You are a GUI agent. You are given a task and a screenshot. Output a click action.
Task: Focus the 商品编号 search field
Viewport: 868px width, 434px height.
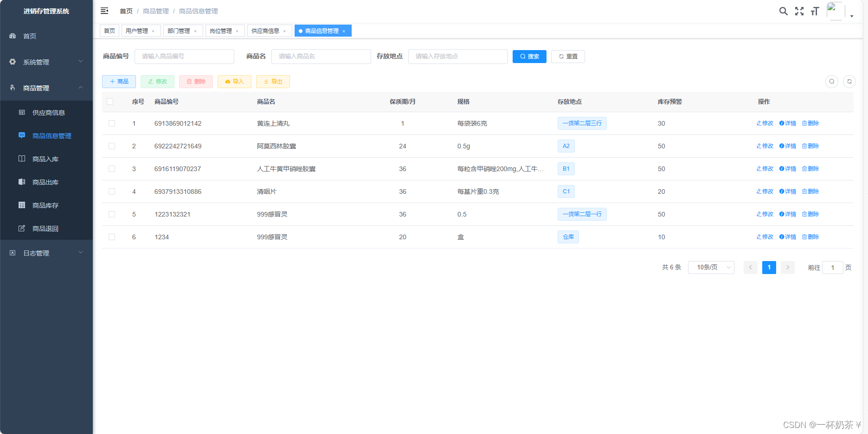pos(184,56)
